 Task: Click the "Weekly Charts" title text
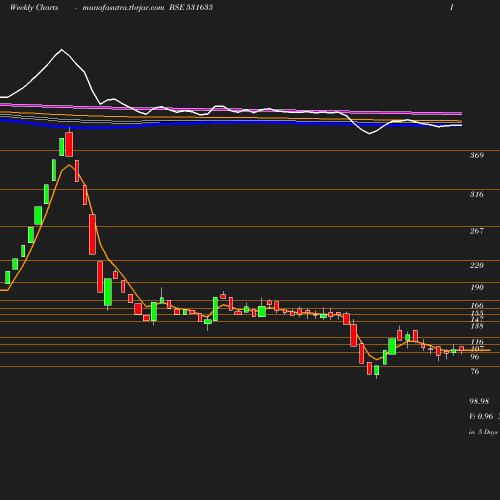pyautogui.click(x=34, y=8)
